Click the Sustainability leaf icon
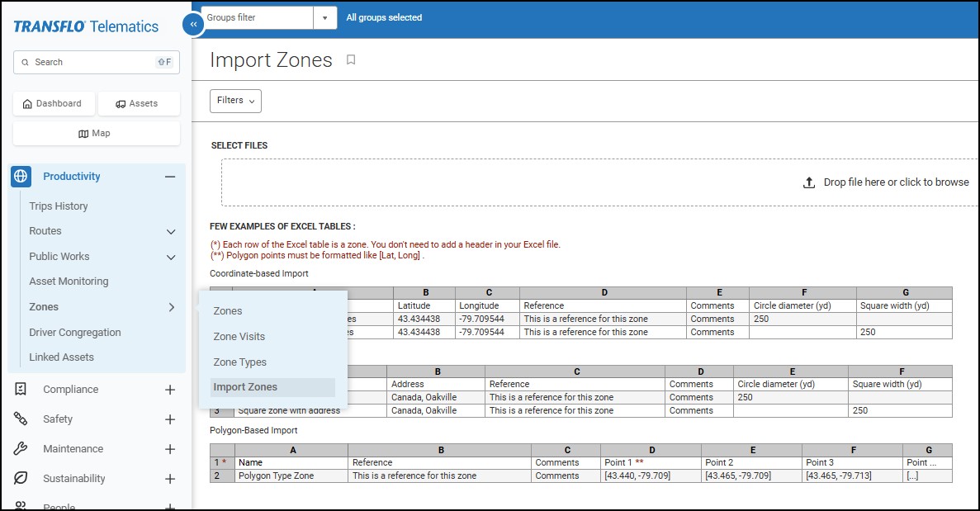Viewport: 980px width, 511px height. click(x=21, y=479)
